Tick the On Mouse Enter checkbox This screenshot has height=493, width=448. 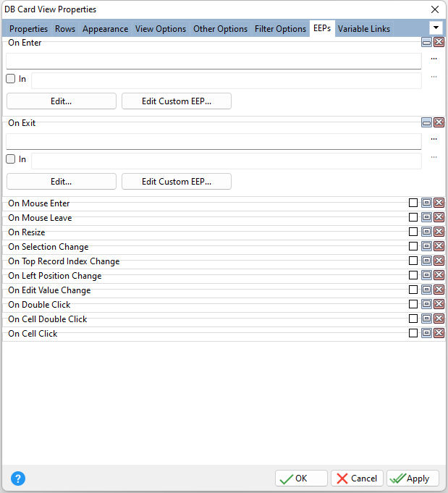pyautogui.click(x=413, y=203)
